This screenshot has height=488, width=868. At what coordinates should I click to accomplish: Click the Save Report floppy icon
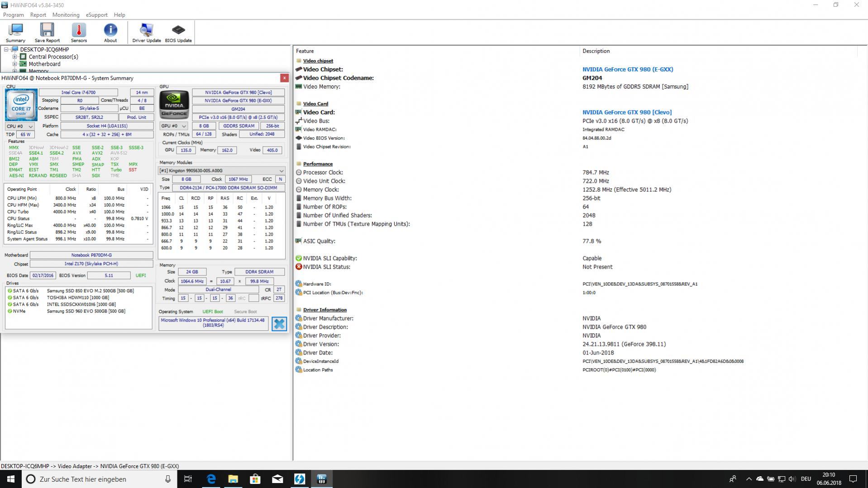point(47,33)
